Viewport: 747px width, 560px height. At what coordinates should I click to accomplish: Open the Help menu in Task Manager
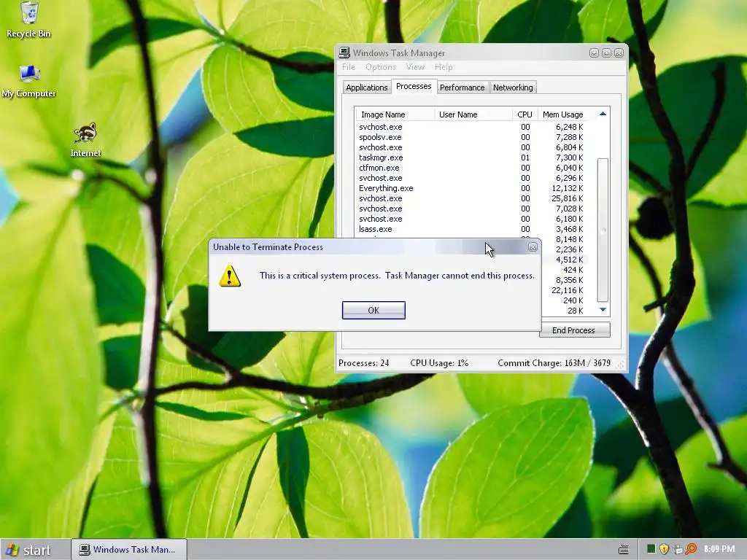pos(444,67)
